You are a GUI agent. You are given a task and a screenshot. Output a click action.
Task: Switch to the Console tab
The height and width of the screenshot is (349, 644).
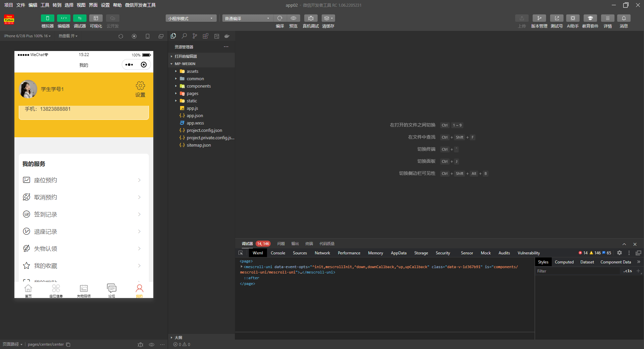coord(278,253)
